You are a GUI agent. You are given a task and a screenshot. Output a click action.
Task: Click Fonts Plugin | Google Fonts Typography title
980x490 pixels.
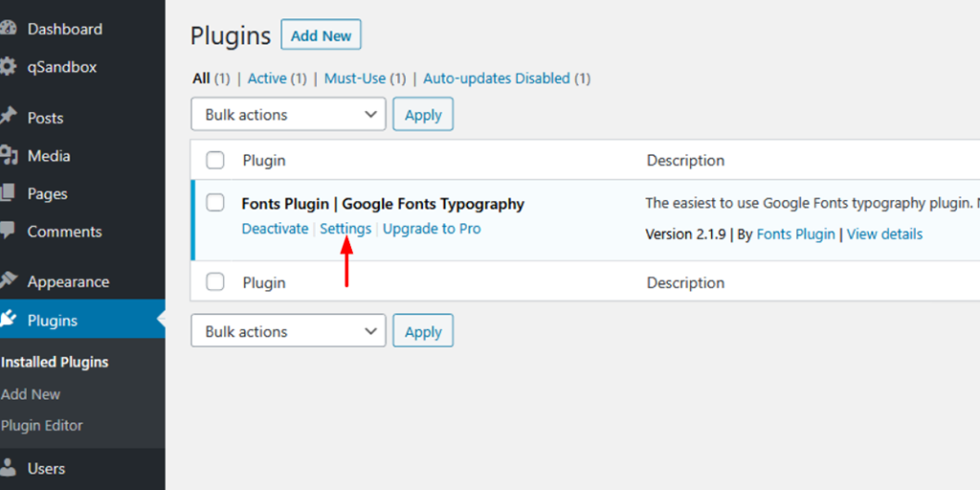point(383,204)
